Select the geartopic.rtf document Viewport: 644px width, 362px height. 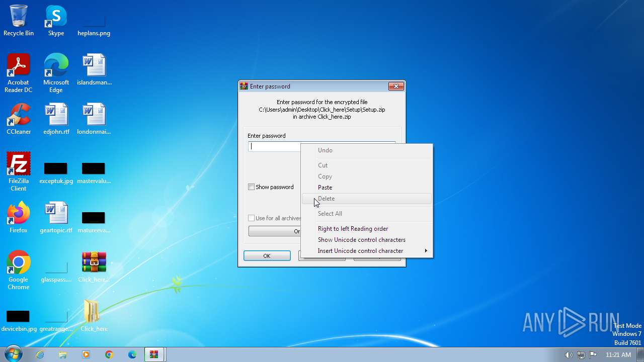pyautogui.click(x=56, y=217)
